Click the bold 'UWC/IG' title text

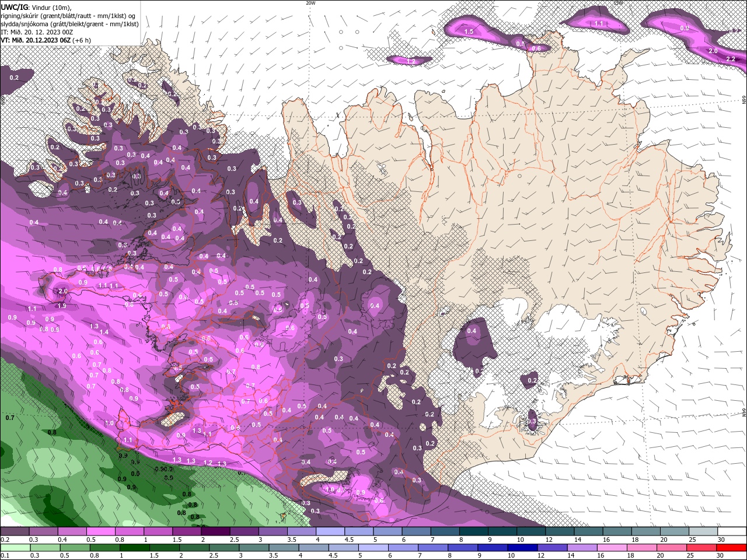15,7
